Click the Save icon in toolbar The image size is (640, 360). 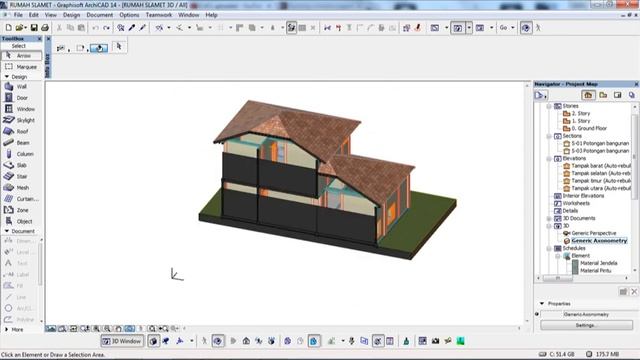34,28
